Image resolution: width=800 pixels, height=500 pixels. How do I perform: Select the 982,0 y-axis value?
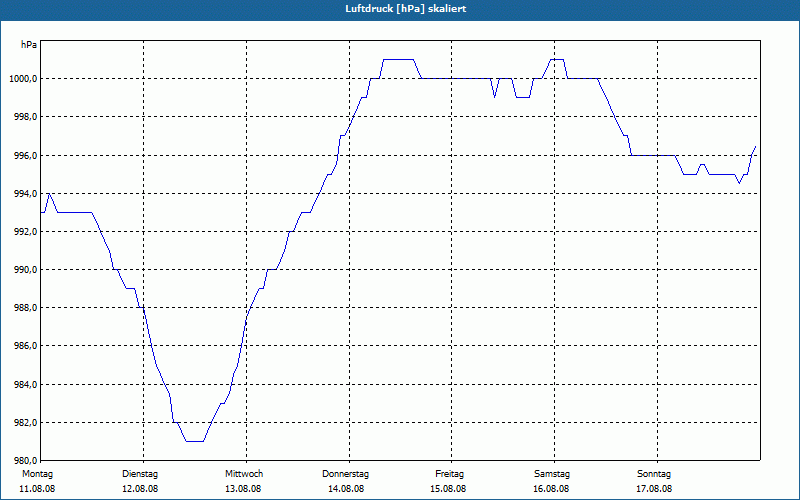(x=27, y=422)
